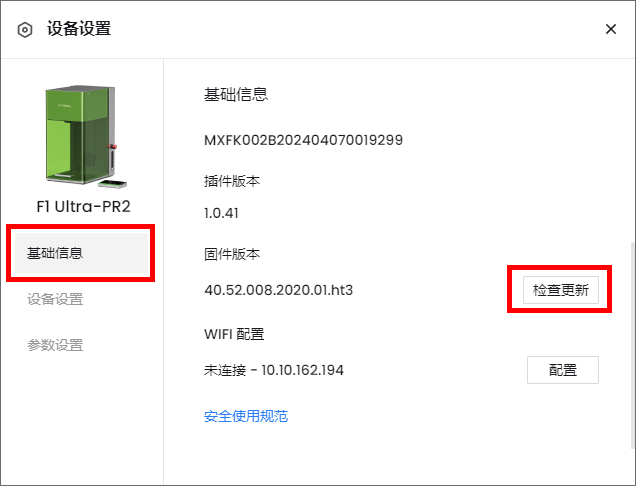
Task: Open the 参数设置 sidebar tab
Action: click(x=55, y=345)
